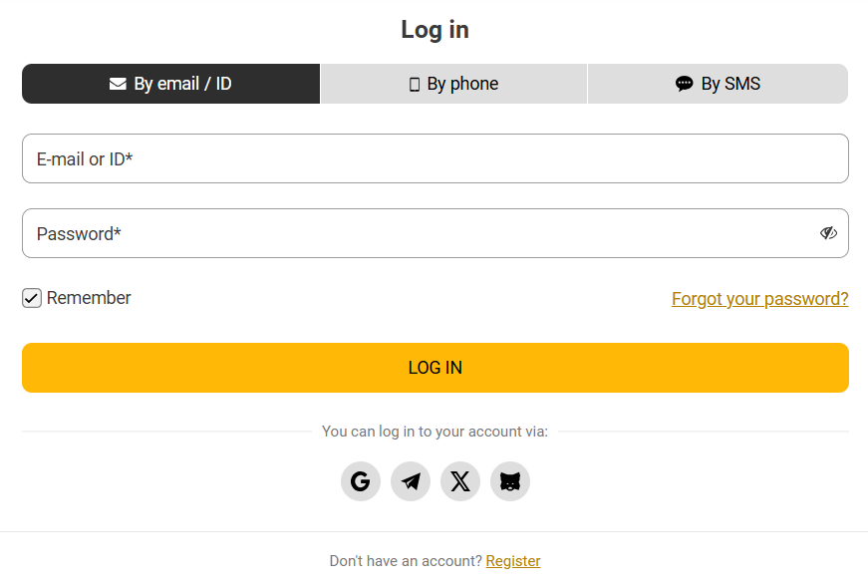Log in via the X icon
The image size is (868, 588).
(x=460, y=481)
